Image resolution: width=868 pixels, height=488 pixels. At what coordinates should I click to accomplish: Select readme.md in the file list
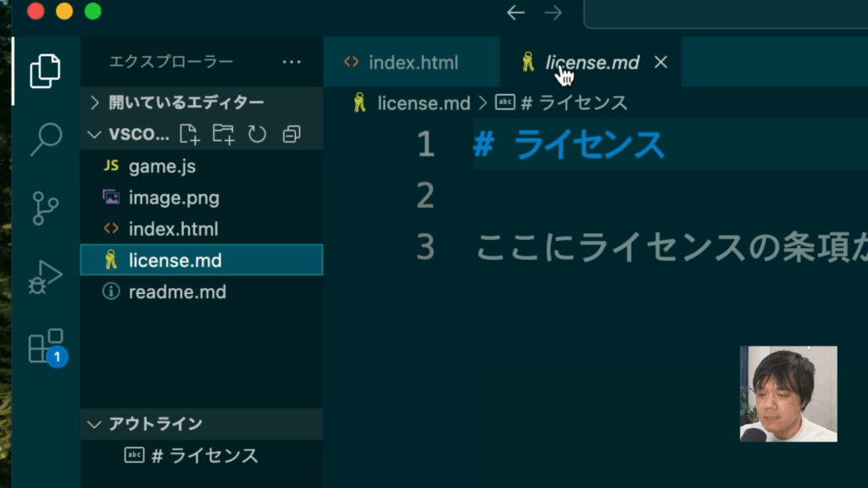177,291
